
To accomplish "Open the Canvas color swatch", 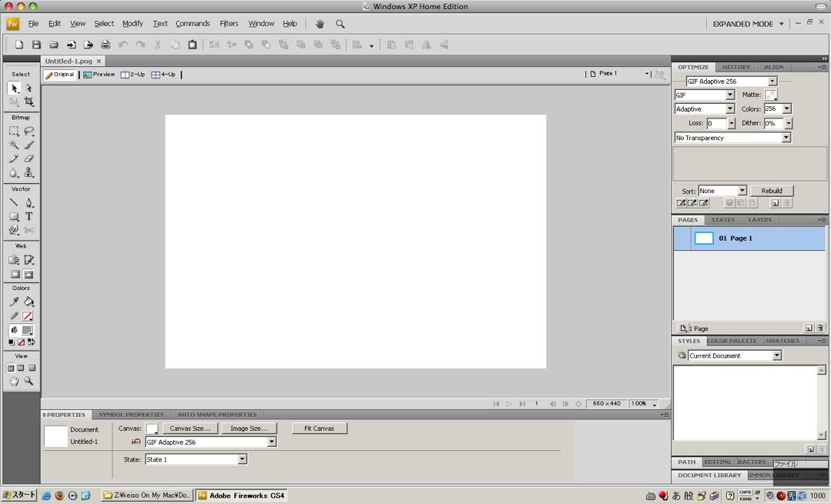I will 152,429.
